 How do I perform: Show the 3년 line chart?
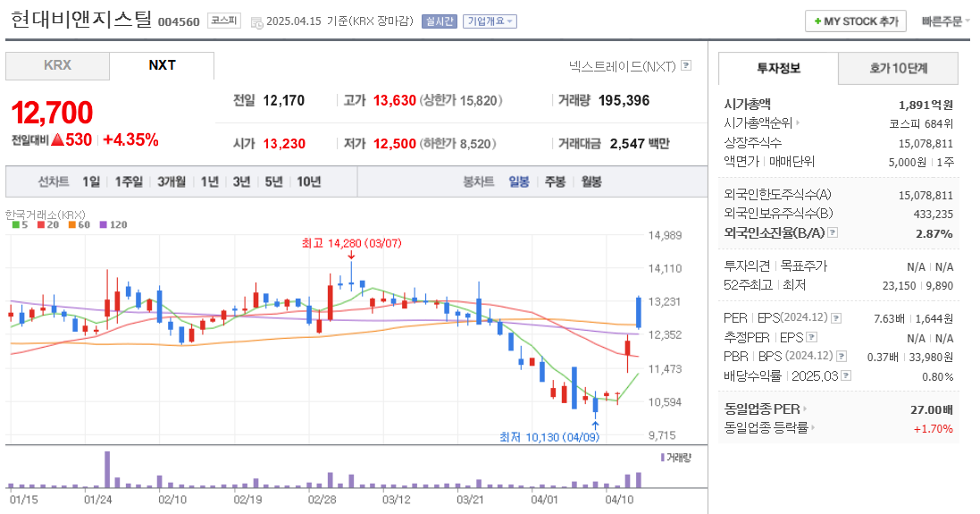pyautogui.click(x=242, y=182)
